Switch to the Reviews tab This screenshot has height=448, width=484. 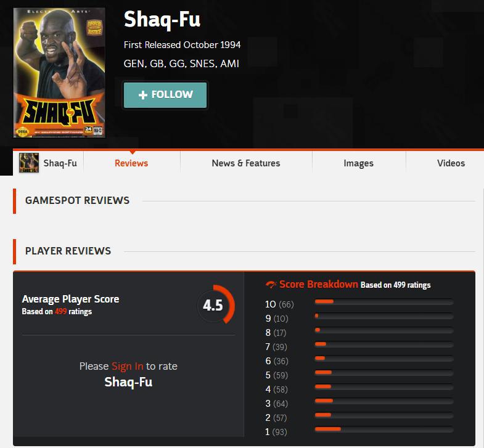click(x=131, y=163)
